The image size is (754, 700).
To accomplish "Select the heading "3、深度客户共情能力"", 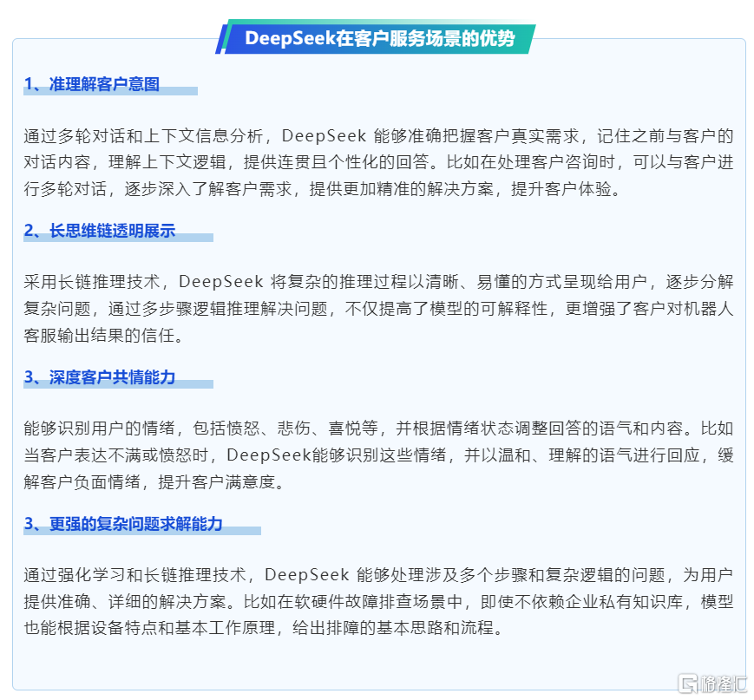I will (100, 377).
